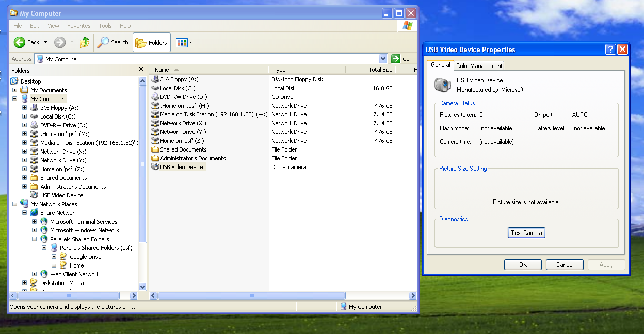Screen dimensions: 644x334
Task: Click the 'Digital camera' type cell
Action: 289,167
